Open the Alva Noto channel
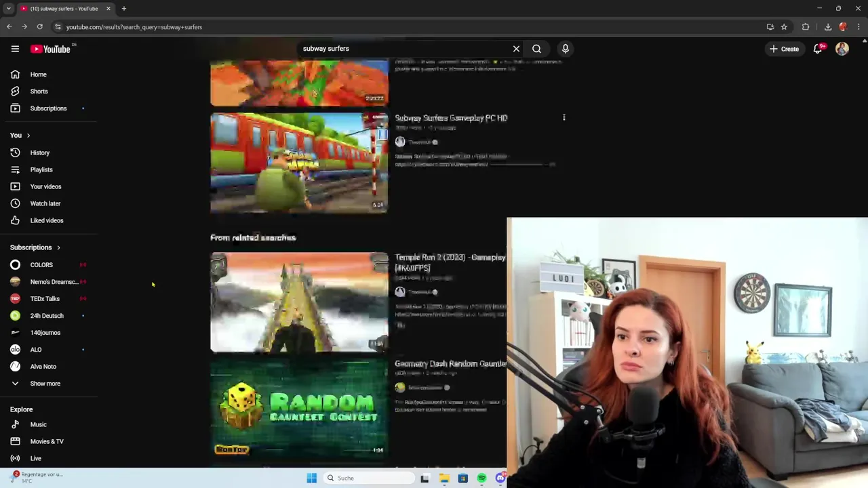The image size is (868, 488). pyautogui.click(x=49, y=367)
